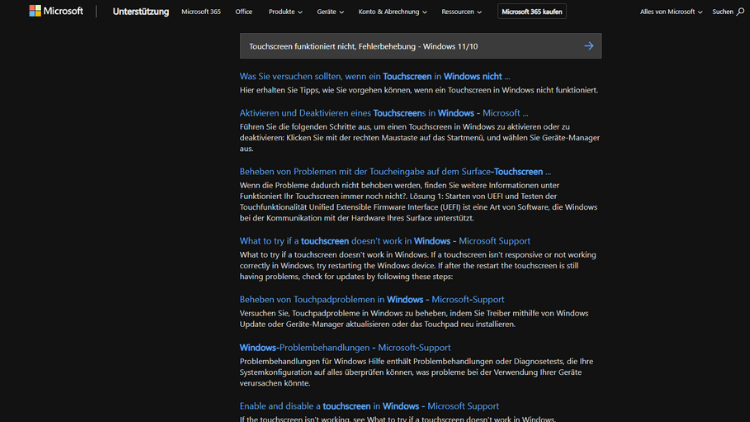The image size is (750, 422).
Task: Open 'Aktivieren und Deaktivieren eines Touchscreens' result
Action: click(383, 113)
